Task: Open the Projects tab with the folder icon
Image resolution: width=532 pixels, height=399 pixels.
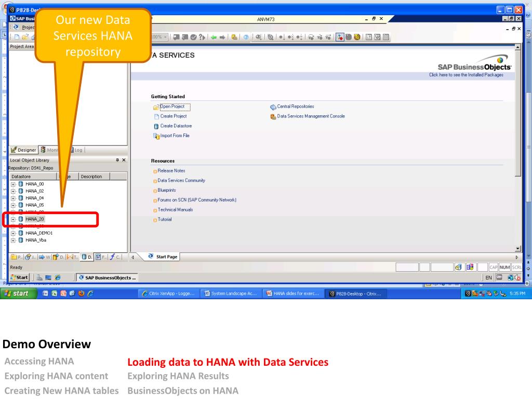Action: [17, 257]
